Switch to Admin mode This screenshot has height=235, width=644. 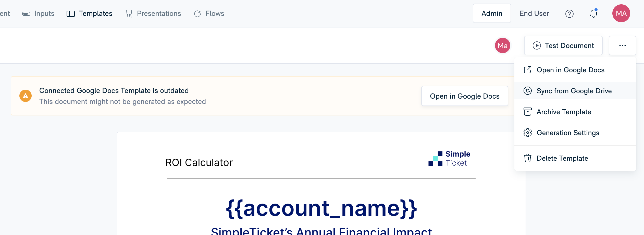click(x=492, y=14)
